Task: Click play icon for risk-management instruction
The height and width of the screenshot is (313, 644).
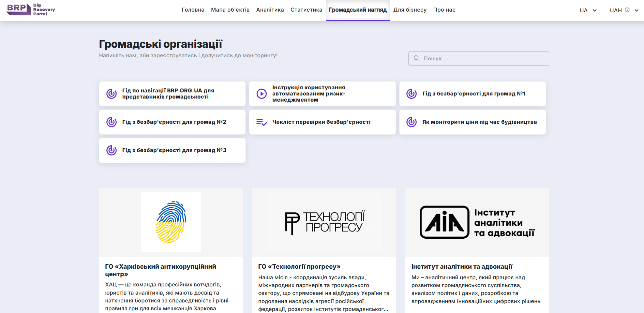Action: (x=261, y=93)
